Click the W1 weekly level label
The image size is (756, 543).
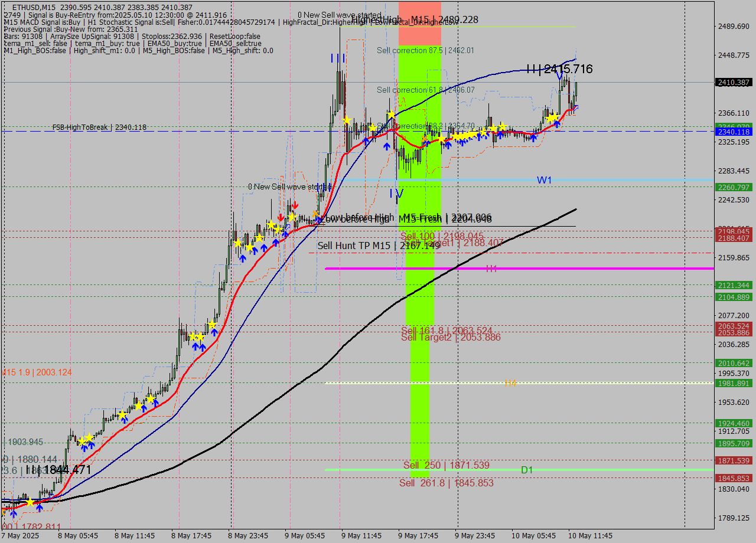pyautogui.click(x=544, y=180)
